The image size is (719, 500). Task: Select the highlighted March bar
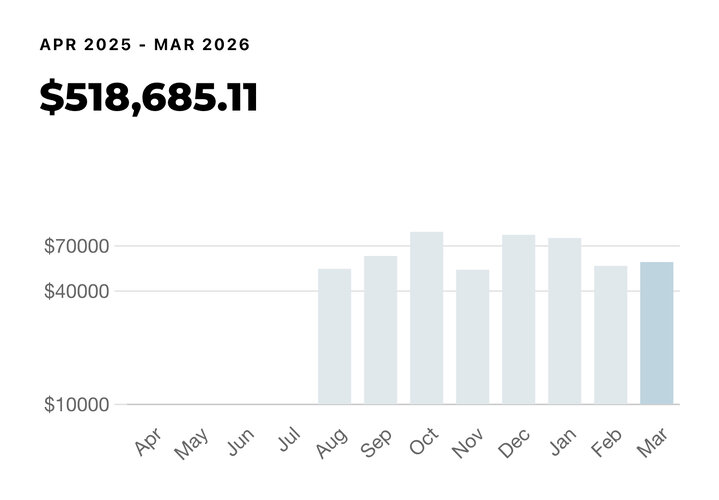(x=656, y=333)
